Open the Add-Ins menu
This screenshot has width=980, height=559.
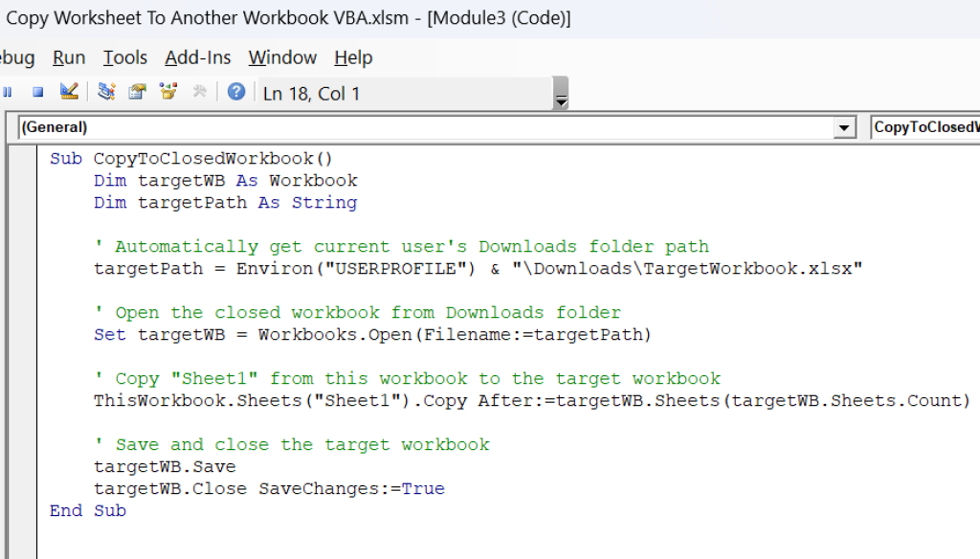click(197, 57)
